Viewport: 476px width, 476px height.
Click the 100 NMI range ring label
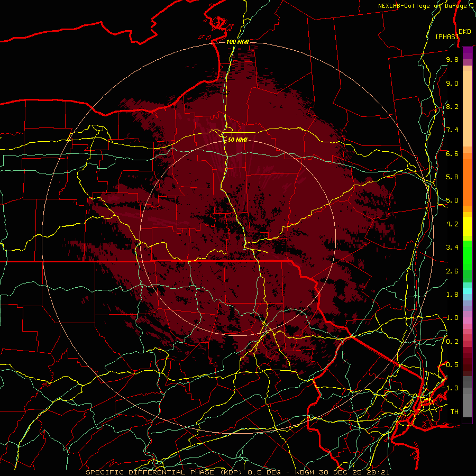237,42
